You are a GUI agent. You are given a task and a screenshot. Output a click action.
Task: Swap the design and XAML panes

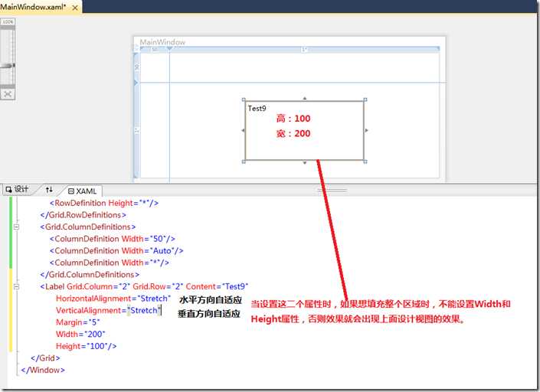[49, 189]
